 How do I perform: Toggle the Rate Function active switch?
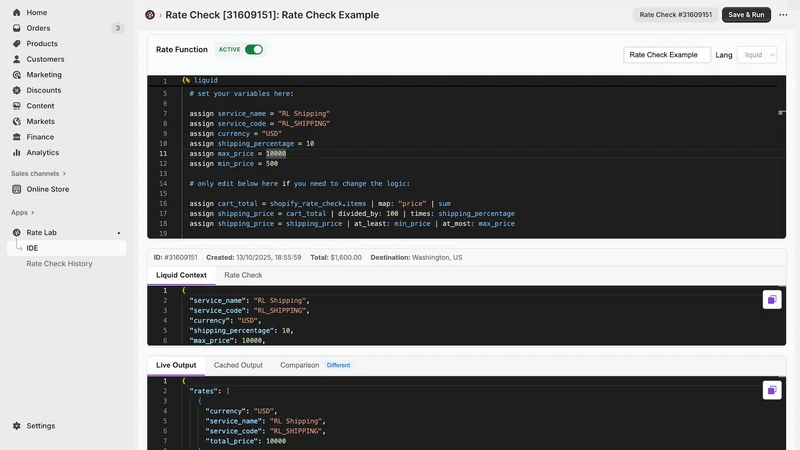[254, 49]
